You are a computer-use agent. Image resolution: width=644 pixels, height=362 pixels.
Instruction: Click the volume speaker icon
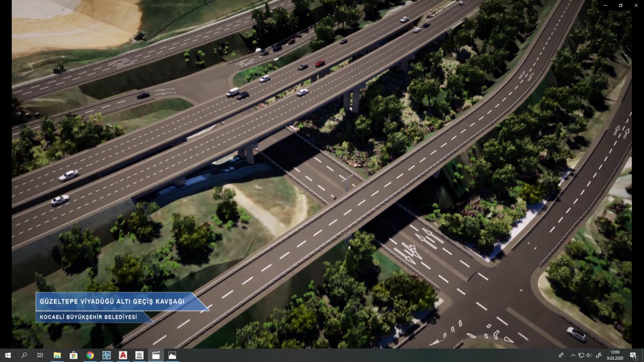589,355
